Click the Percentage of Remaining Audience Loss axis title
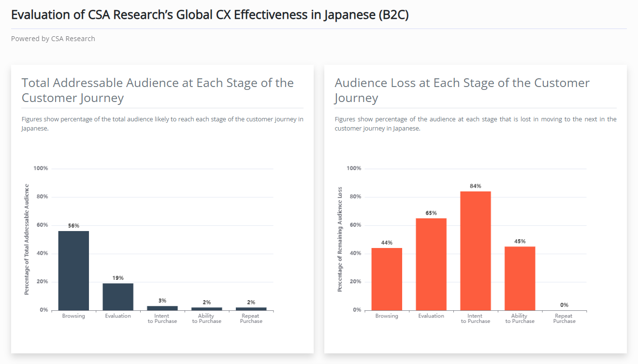 340,239
